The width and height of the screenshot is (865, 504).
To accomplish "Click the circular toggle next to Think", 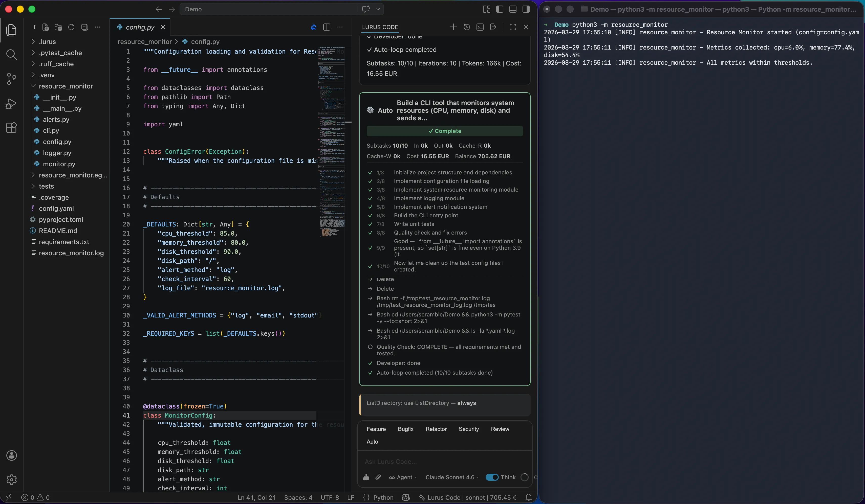I will point(524,477).
